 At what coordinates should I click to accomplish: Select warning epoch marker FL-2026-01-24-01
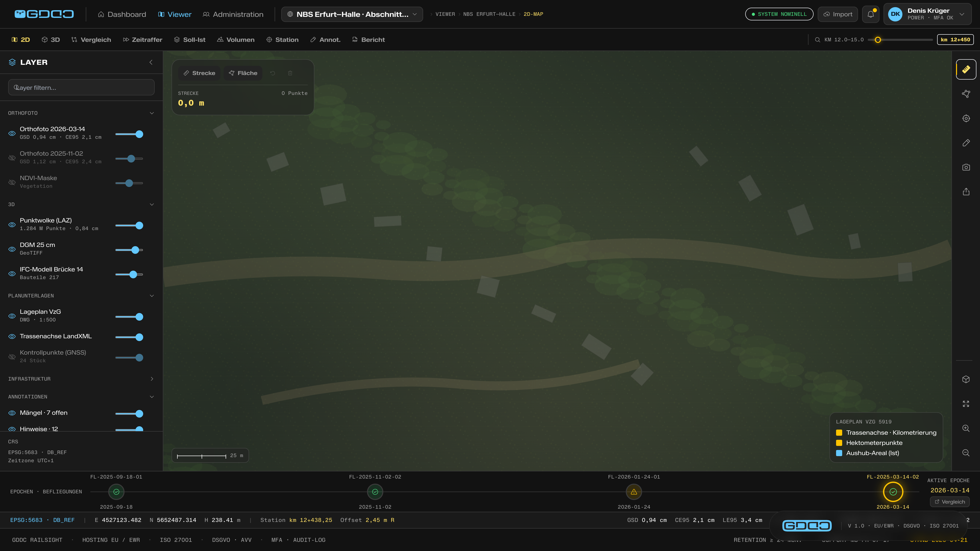coord(634,492)
